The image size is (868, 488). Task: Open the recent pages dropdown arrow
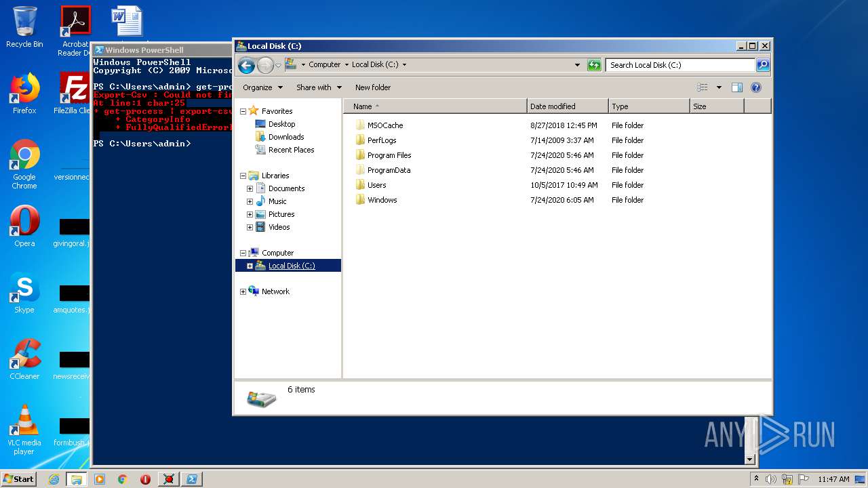coord(278,66)
